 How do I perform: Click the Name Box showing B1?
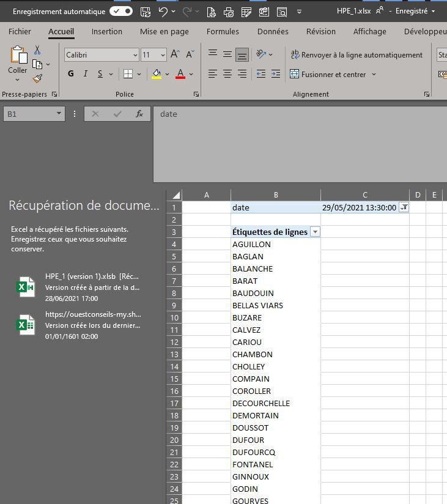[x=34, y=114]
